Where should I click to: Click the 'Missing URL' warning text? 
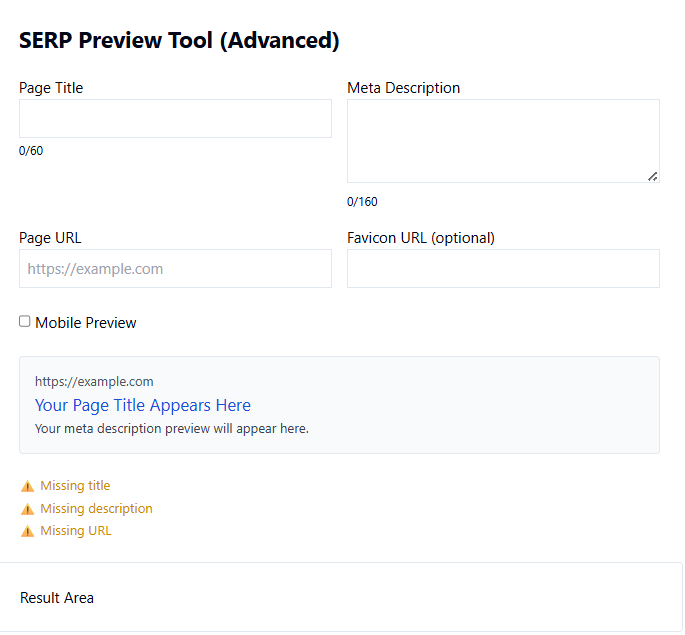(x=76, y=531)
